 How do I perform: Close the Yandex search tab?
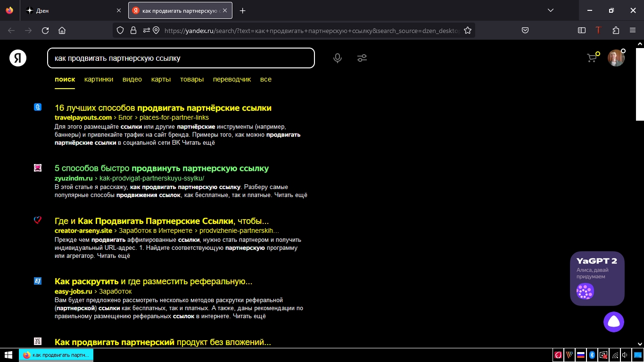225,10
